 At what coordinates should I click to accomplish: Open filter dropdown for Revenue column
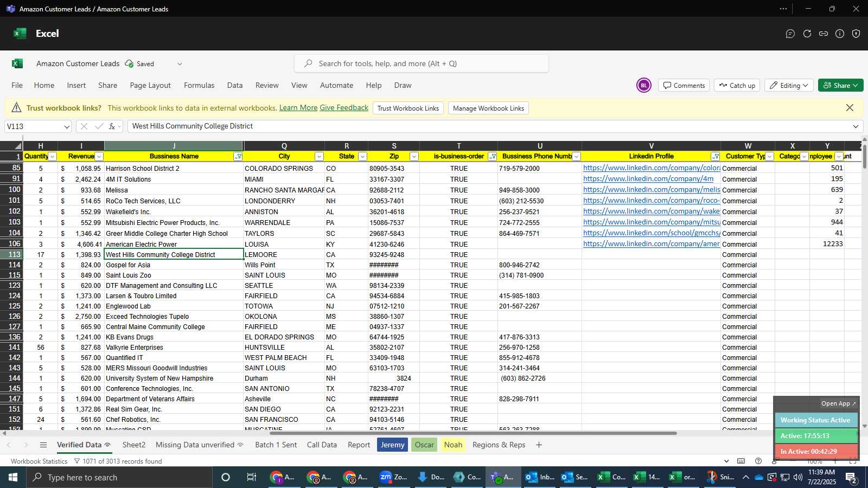(x=99, y=157)
